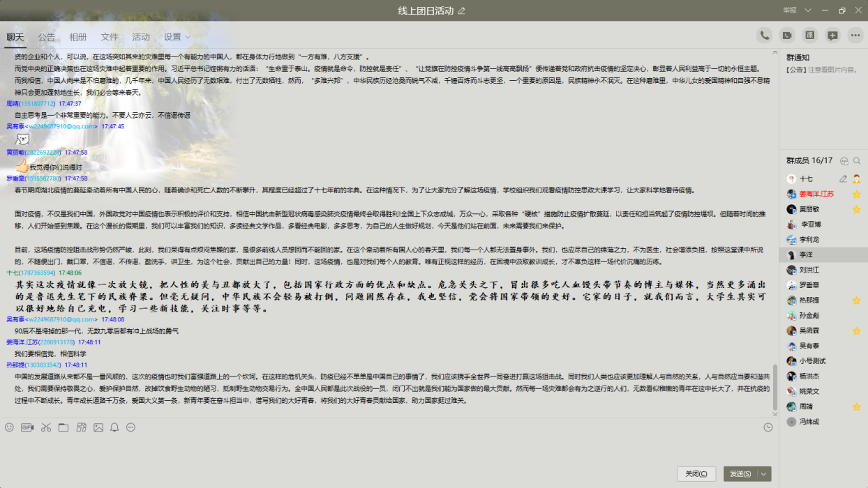The height and width of the screenshot is (488, 868).
Task: Click the bell notification icon in toolbar
Action: pyautogui.click(x=114, y=427)
